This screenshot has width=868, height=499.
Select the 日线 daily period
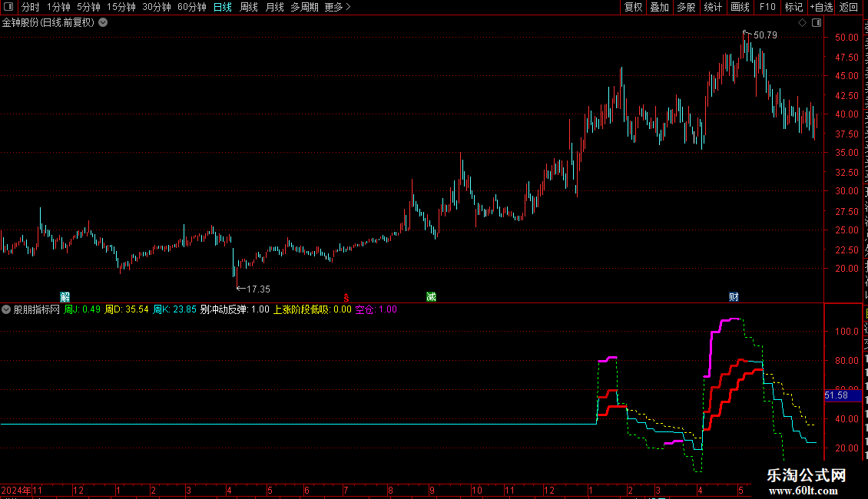[223, 7]
